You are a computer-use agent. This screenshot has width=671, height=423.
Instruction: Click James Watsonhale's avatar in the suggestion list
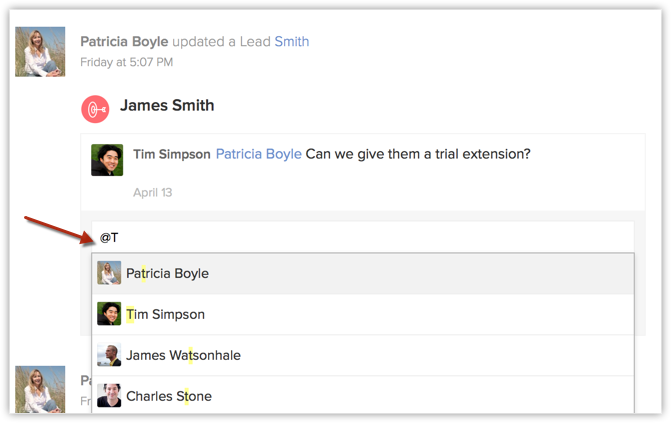(x=109, y=355)
